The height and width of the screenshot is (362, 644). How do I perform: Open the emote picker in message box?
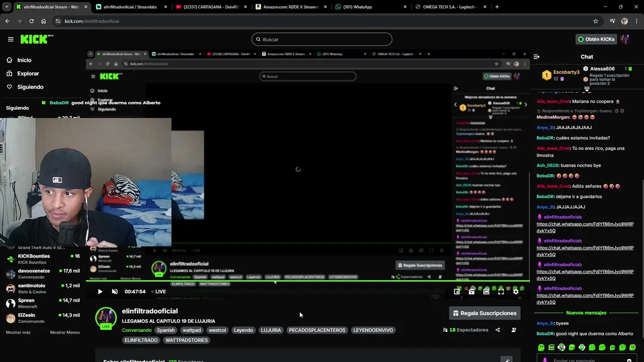point(629,360)
